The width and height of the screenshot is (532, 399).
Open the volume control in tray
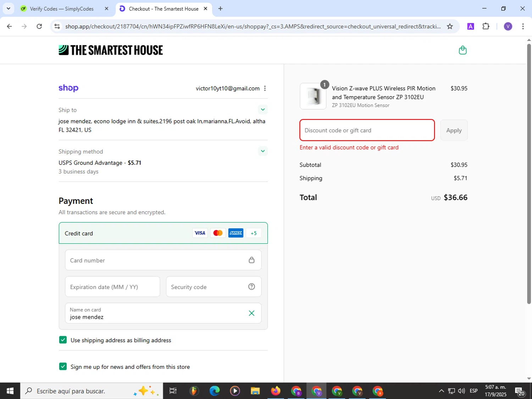461,391
